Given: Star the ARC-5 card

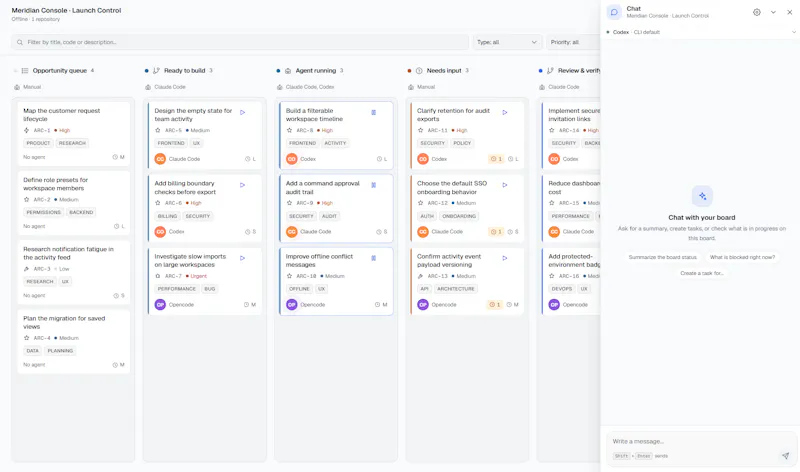Looking at the screenshot, I should (158, 130).
